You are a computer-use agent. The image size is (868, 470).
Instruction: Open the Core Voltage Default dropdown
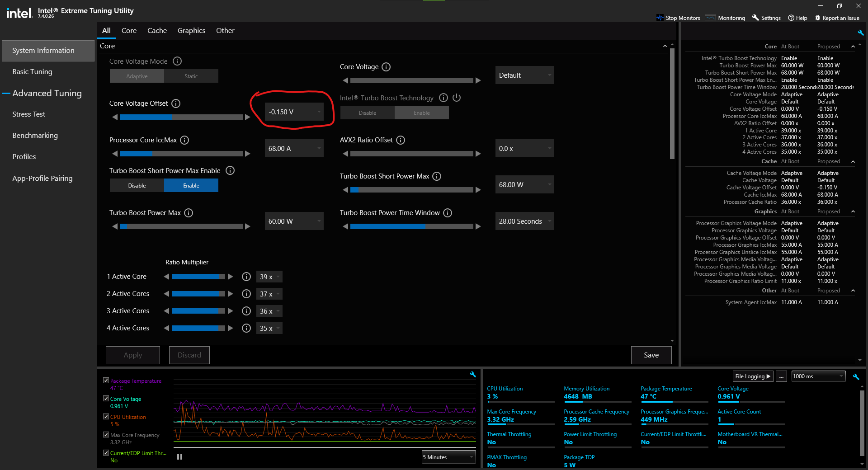524,75
